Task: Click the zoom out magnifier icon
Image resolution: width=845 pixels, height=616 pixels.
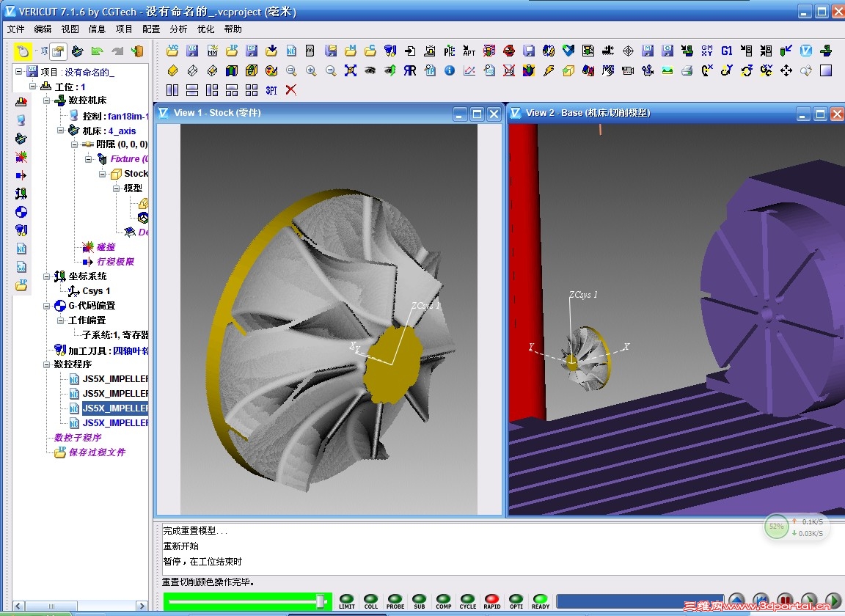Action: pyautogui.click(x=331, y=70)
